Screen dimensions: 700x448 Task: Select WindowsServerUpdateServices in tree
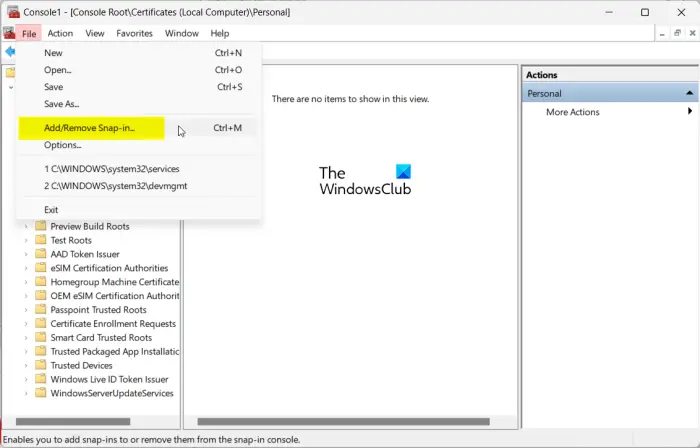(112, 393)
